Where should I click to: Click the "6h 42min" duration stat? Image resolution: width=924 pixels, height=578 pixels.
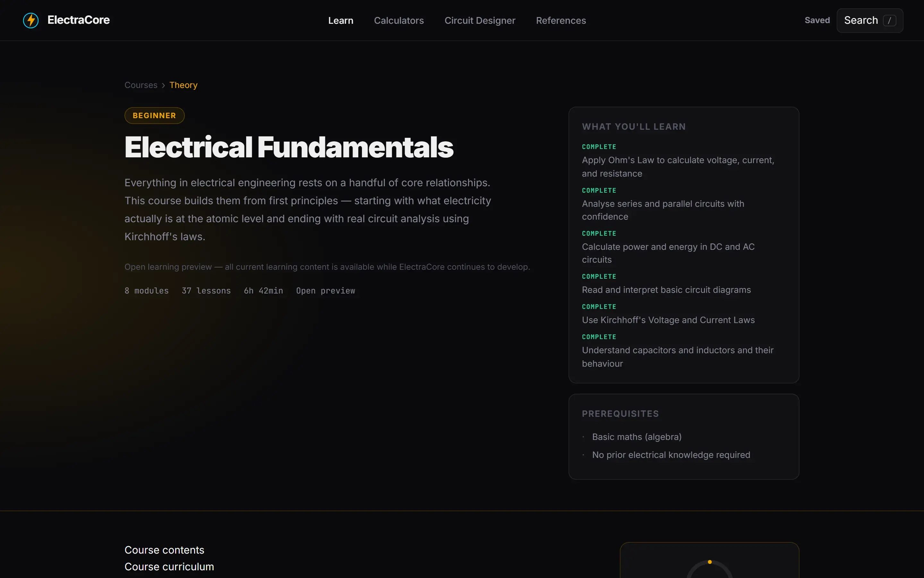[263, 291]
